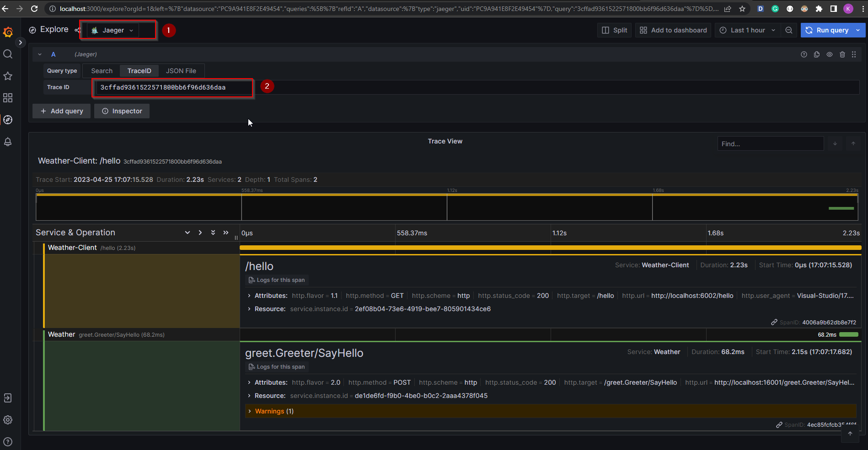Open Configuration gear in sidebar
Image resolution: width=868 pixels, height=450 pixels.
coord(8,420)
